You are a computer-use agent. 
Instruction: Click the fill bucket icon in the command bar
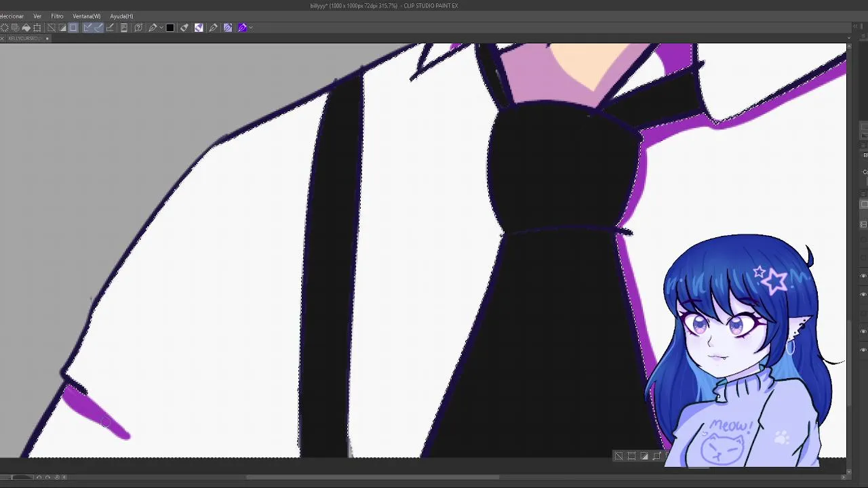[x=26, y=28]
